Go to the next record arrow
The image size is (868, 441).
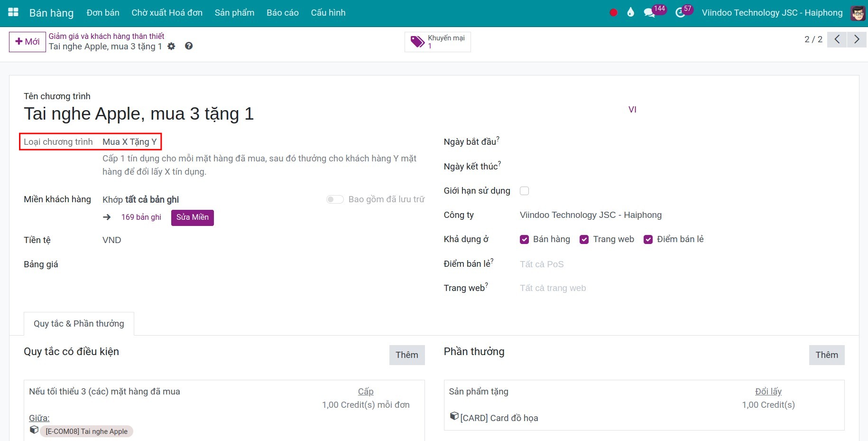[857, 39]
